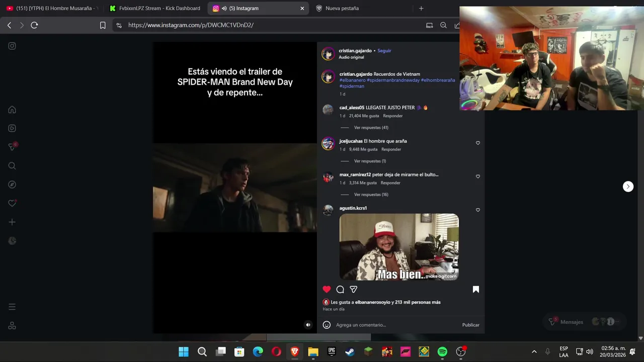
Task: Open notifications heart icon in the sidebar
Action: point(12,203)
